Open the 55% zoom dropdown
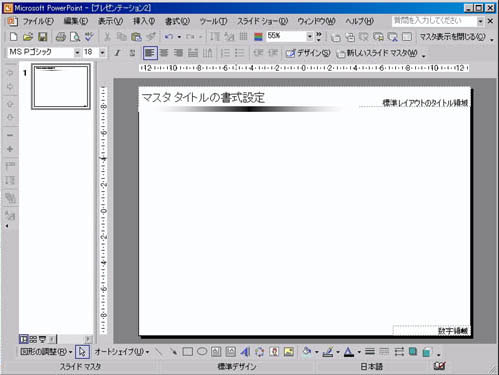The width and height of the screenshot is (499, 375). click(310, 36)
